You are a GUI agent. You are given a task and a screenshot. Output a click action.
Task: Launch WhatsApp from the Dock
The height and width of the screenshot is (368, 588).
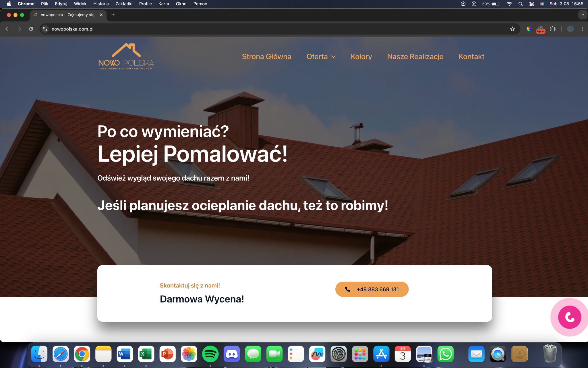click(445, 354)
